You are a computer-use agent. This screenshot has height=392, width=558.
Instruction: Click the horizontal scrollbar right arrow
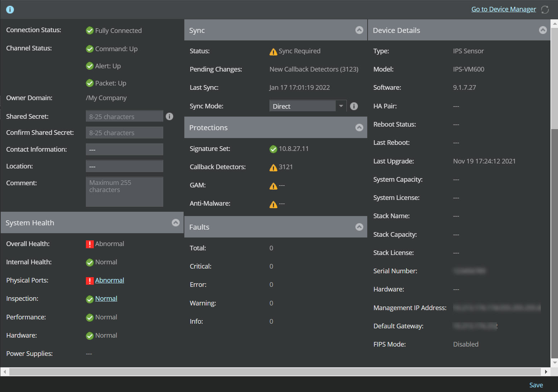(546, 372)
